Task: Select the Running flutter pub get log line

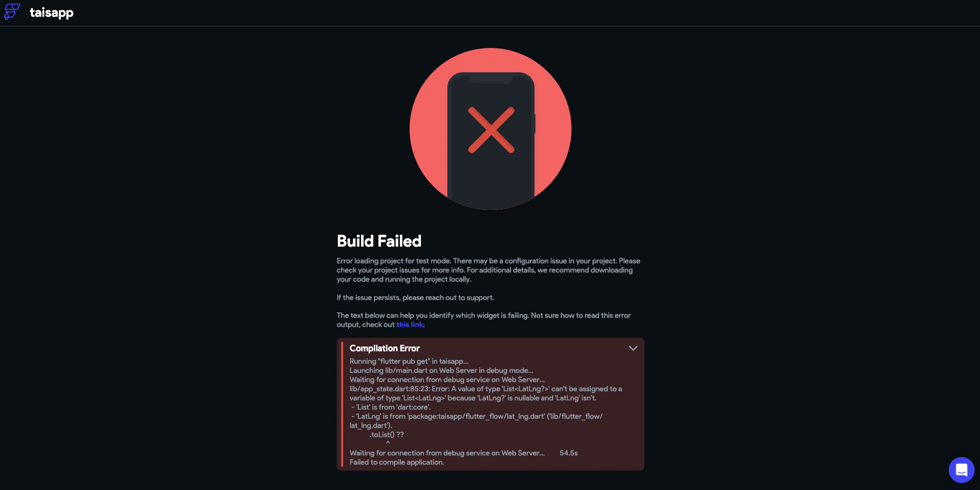Action: click(x=409, y=362)
